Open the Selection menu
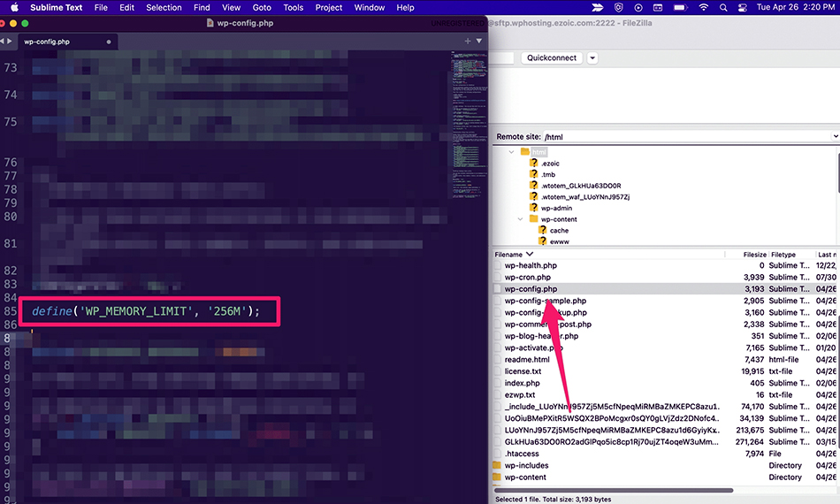Viewport: 840px width, 504px height. click(164, 7)
